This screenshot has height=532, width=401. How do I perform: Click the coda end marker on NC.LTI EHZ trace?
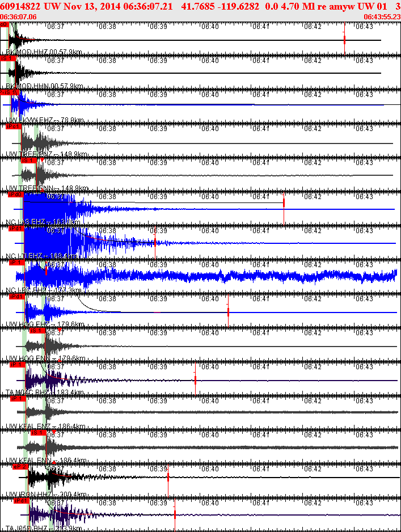click(155, 243)
